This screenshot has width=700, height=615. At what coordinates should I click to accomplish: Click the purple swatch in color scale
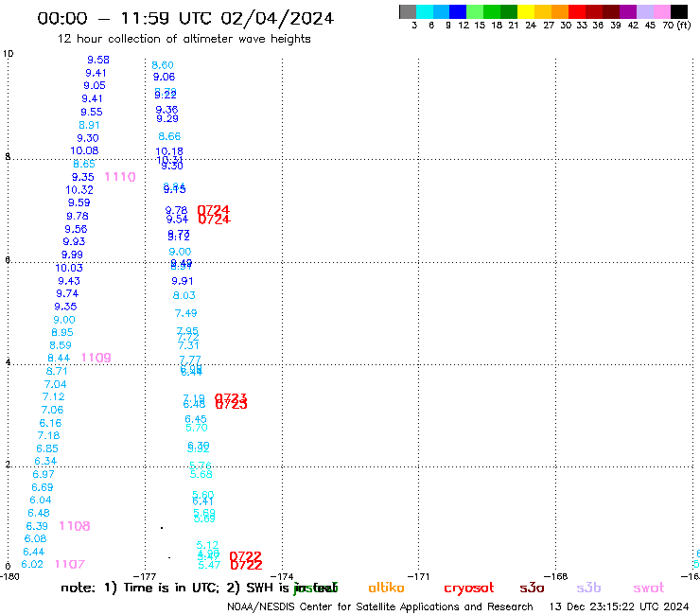(x=628, y=11)
